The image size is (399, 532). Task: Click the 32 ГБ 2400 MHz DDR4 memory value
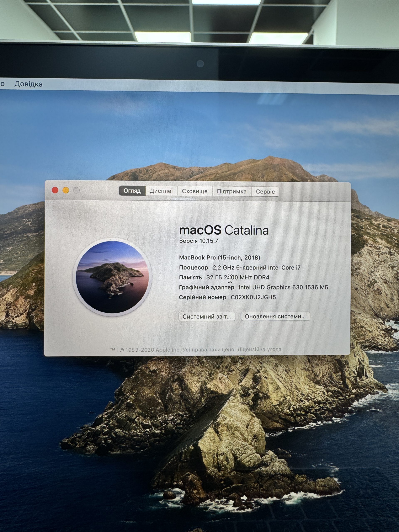(238, 277)
